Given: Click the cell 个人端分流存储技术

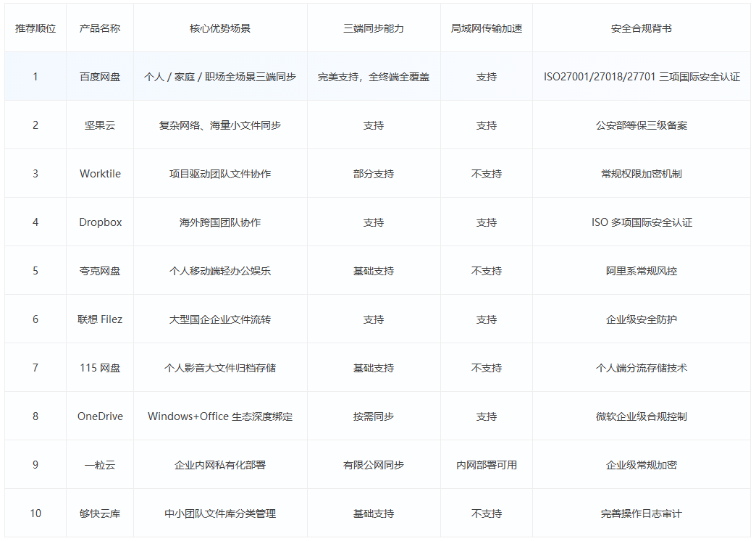Looking at the screenshot, I should coord(642,368).
